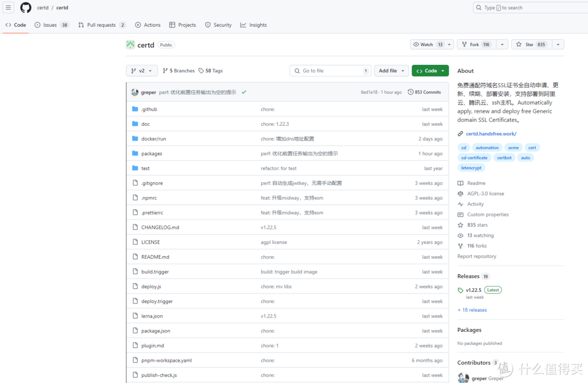Click the + 18 releases link
The width and height of the screenshot is (588, 383).
(x=472, y=310)
